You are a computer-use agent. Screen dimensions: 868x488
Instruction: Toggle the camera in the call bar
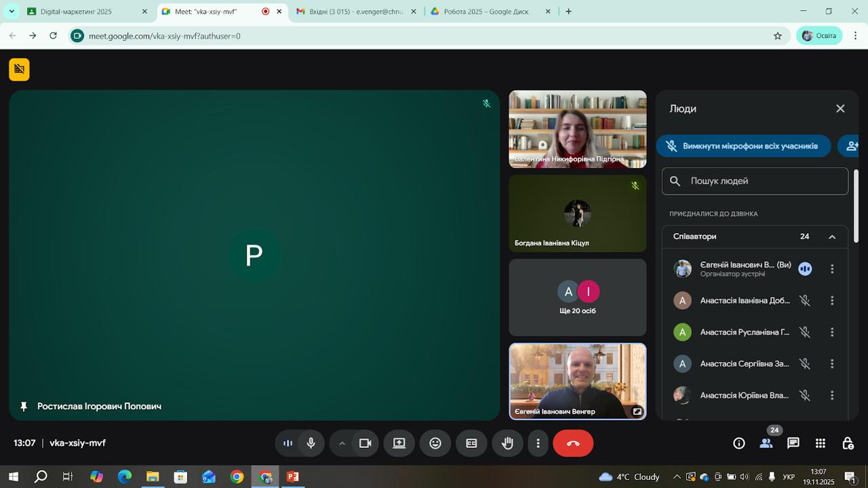[x=366, y=443]
